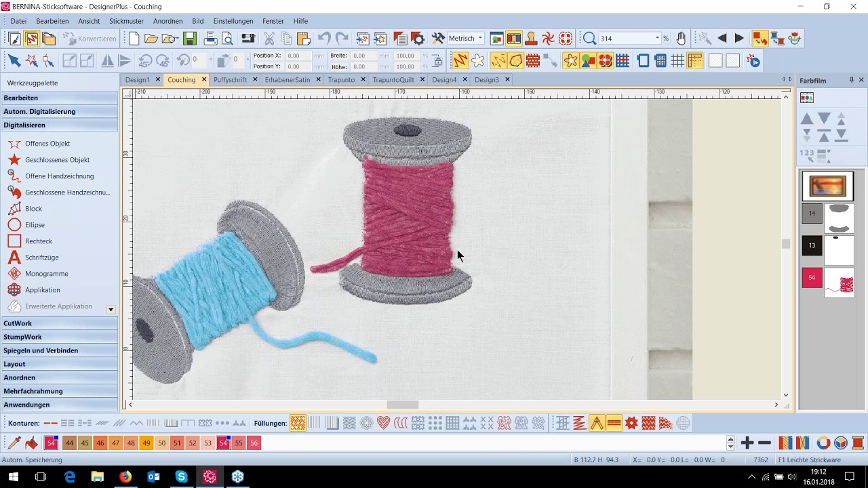Expand the Mehrfachrahmung section
The height and width of the screenshot is (488, 868).
[60, 391]
